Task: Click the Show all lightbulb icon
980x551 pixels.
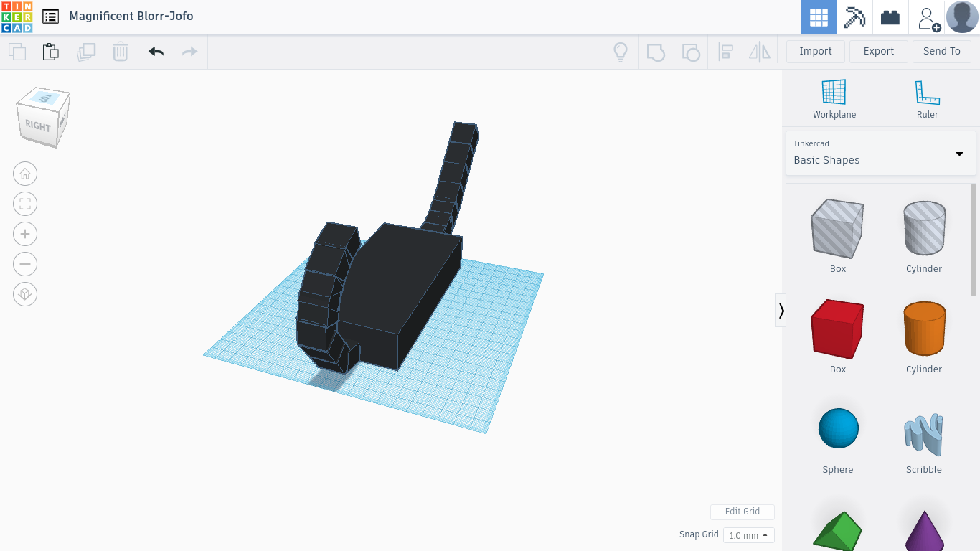Action: [x=621, y=52]
